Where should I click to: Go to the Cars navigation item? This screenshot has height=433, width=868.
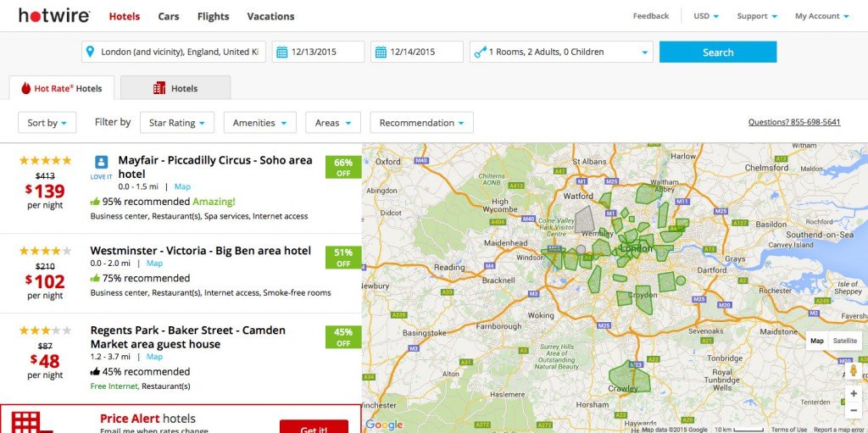169,17
